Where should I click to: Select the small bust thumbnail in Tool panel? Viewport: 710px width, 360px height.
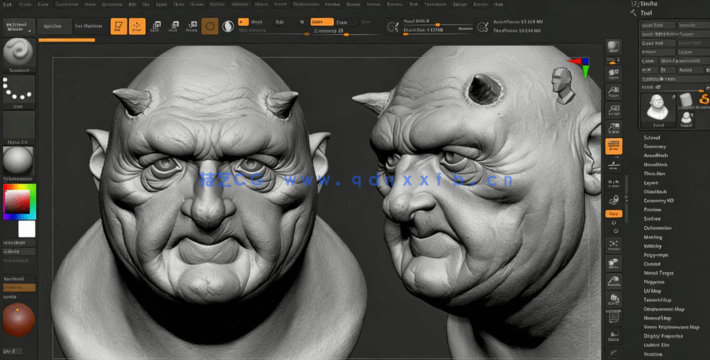[x=686, y=119]
